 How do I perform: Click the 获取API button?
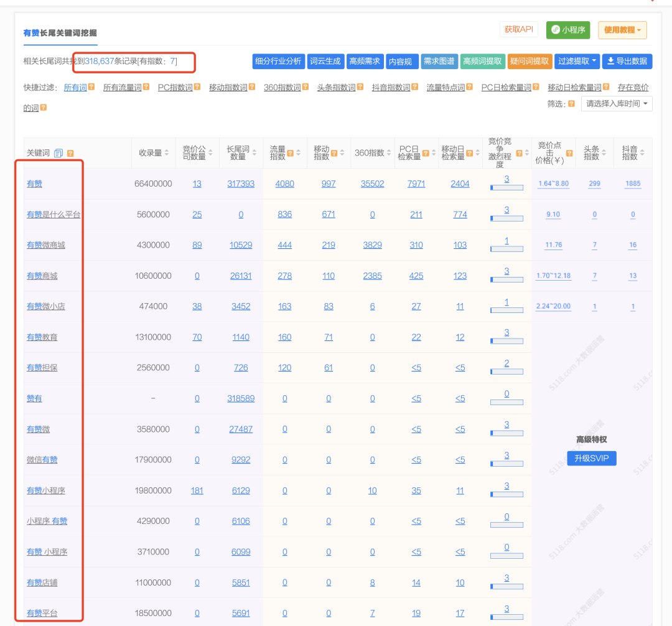click(x=518, y=30)
